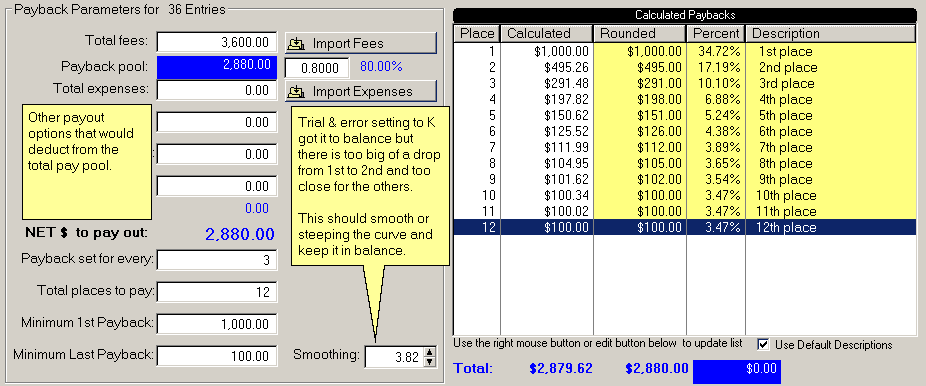Select the blue Payback pool field
Image resolution: width=926 pixels, height=386 pixels.
(217, 67)
